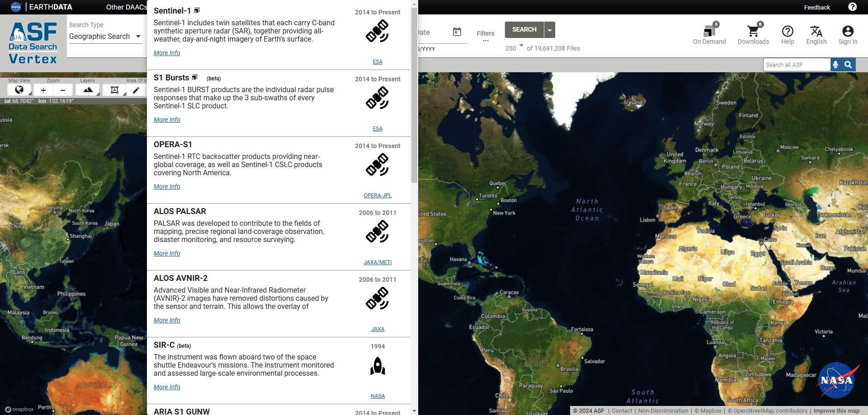Image resolution: width=868 pixels, height=415 pixels.
Task: Open the Other DAACs menu
Action: click(126, 7)
